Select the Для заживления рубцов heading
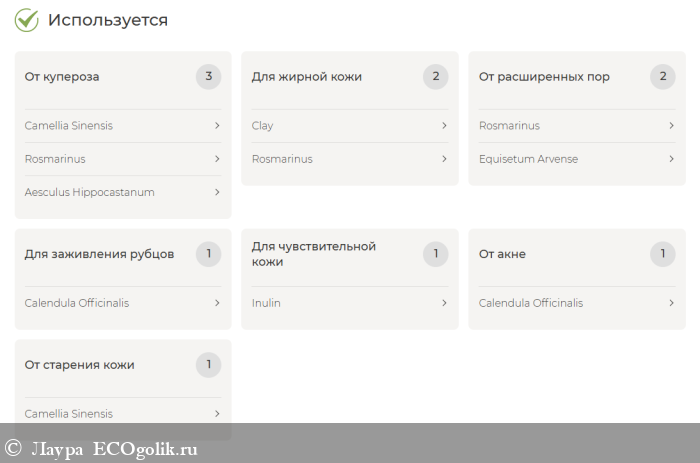 click(99, 254)
